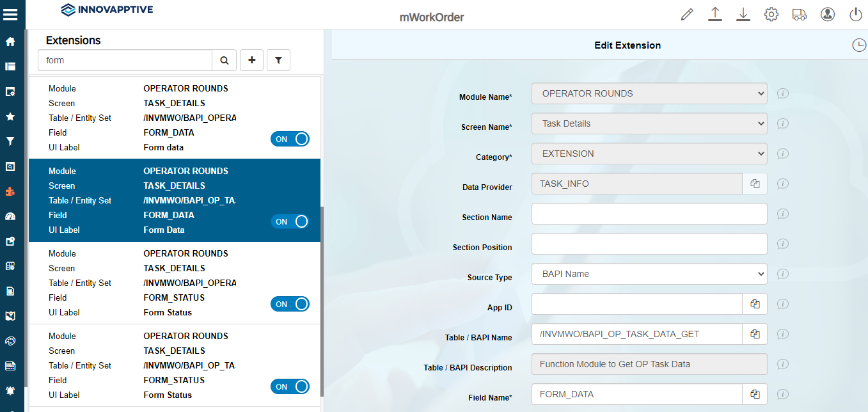Open the Module Name dropdown
Screen dimensions: 868x412
(x=649, y=93)
